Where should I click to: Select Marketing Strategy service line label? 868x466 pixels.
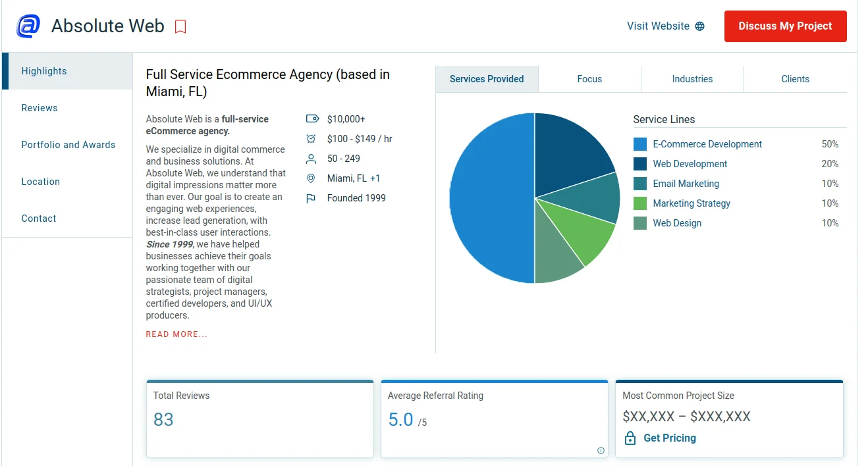click(x=692, y=203)
